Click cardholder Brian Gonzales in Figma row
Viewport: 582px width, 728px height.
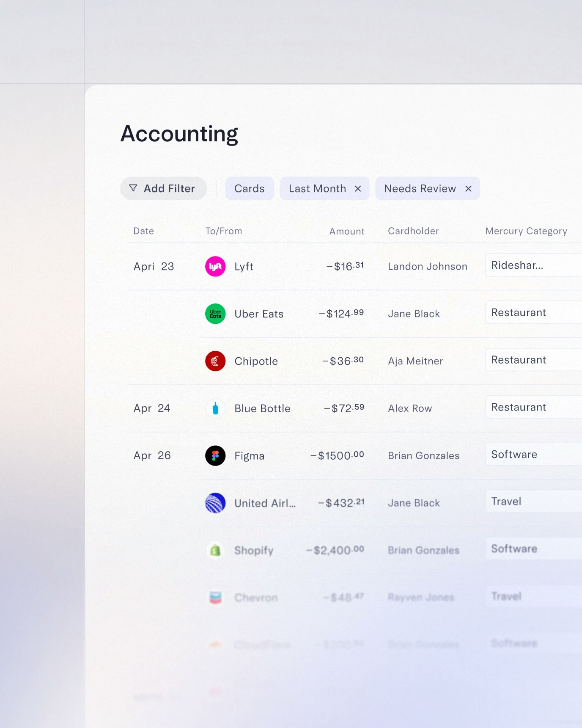click(423, 456)
